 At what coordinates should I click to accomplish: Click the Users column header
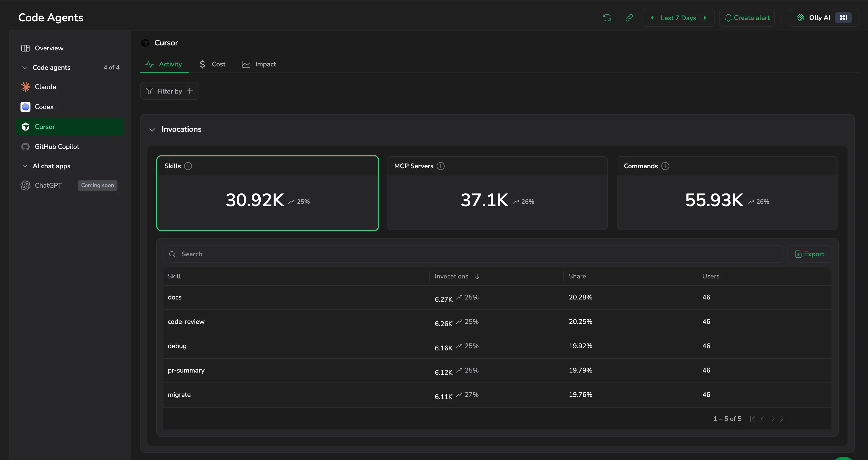tap(711, 276)
